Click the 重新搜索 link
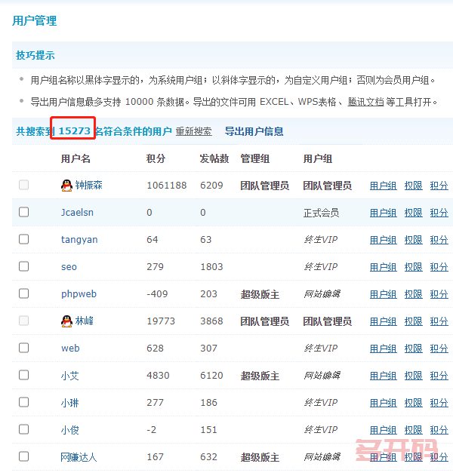The width and height of the screenshot is (453, 476). click(193, 131)
